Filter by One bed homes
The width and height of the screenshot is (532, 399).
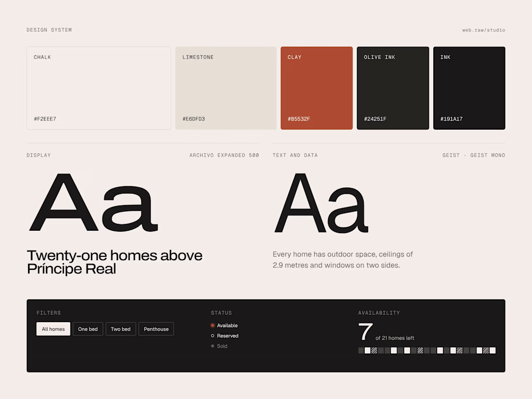(88, 329)
